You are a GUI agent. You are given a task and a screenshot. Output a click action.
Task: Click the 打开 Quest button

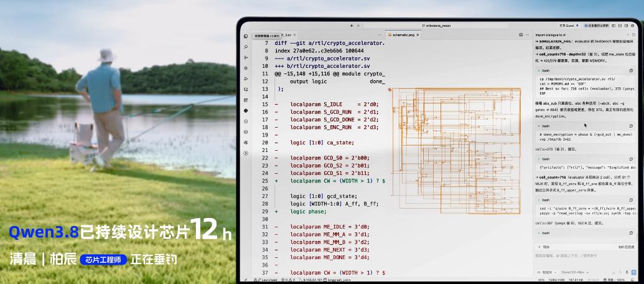pyautogui.click(x=569, y=26)
